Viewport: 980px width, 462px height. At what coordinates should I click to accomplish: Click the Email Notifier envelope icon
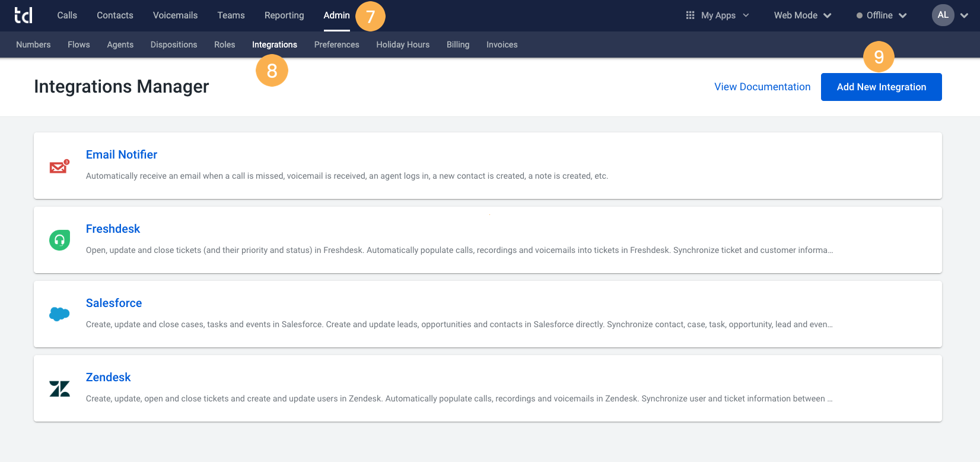coord(59,166)
